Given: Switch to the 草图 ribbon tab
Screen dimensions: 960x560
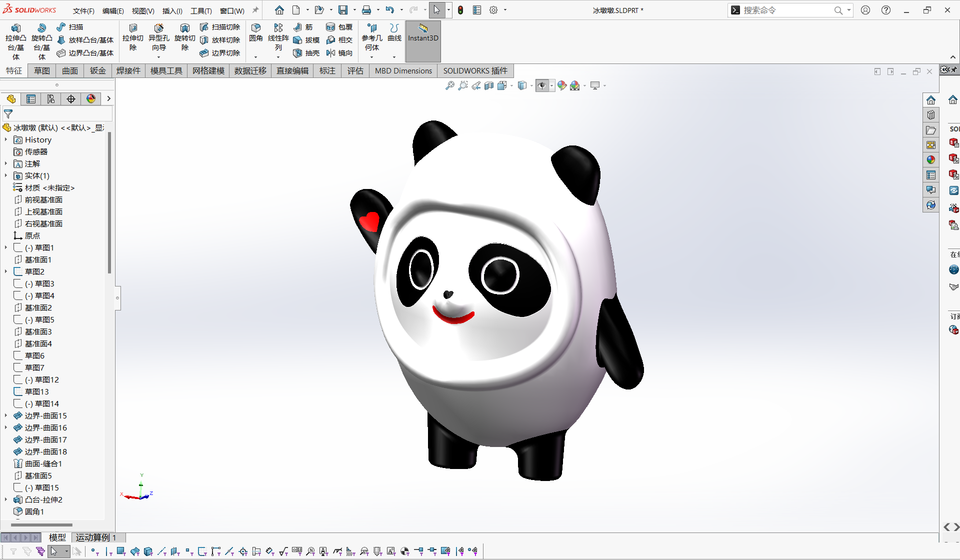Looking at the screenshot, I should click(42, 71).
